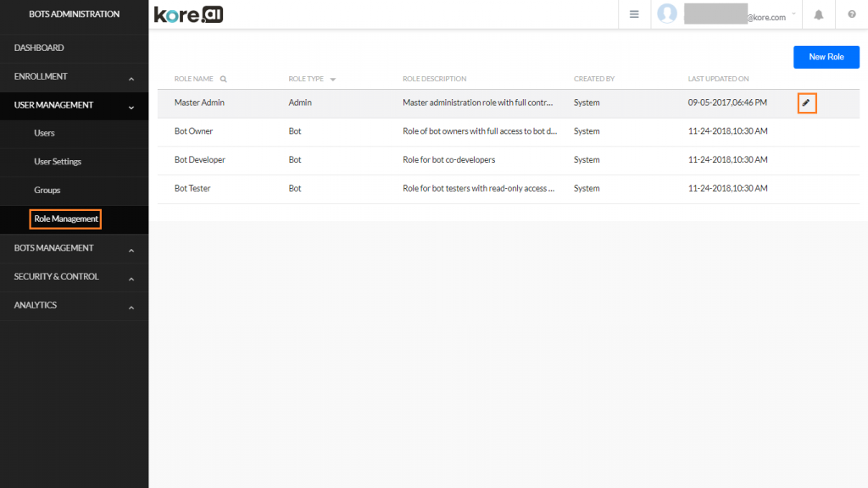This screenshot has height=488, width=868.
Task: Open the user profile avatar
Action: (x=667, y=14)
